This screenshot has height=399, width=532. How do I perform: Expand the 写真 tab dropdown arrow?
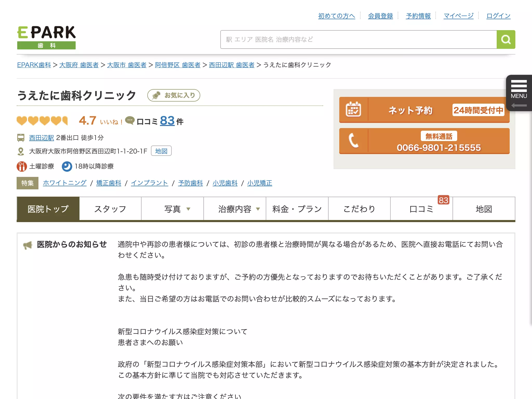[x=189, y=209]
